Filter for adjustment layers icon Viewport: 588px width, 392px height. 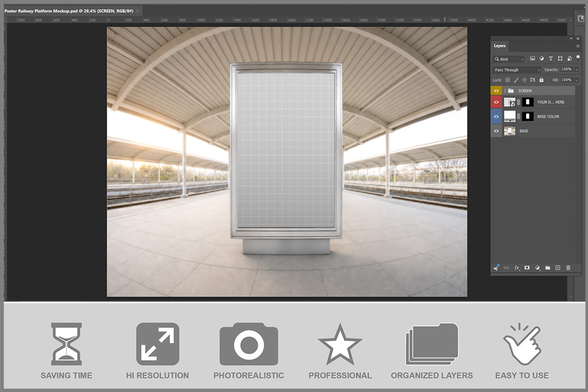click(x=541, y=59)
